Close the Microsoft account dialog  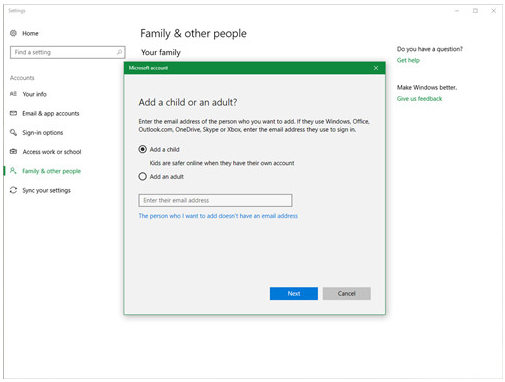(376, 68)
